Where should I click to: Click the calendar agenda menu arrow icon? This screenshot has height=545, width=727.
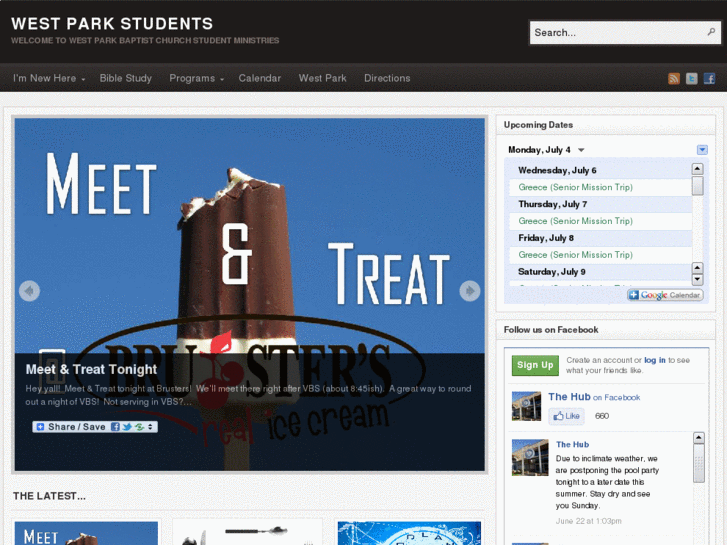pyautogui.click(x=702, y=149)
